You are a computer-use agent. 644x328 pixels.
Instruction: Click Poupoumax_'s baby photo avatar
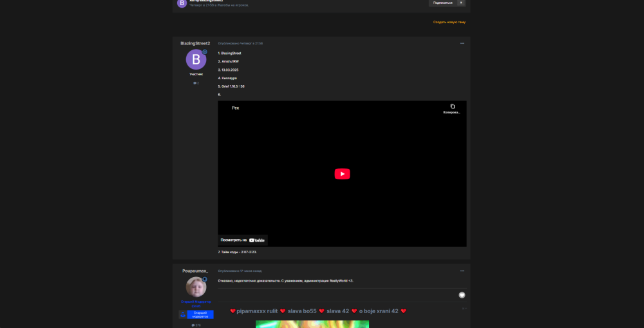pyautogui.click(x=196, y=287)
